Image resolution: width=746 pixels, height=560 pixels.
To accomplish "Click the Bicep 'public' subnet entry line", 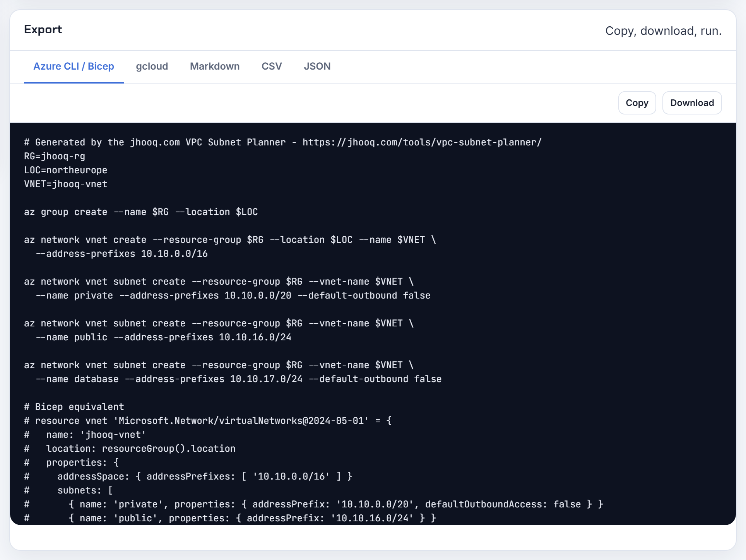I will 230,518.
